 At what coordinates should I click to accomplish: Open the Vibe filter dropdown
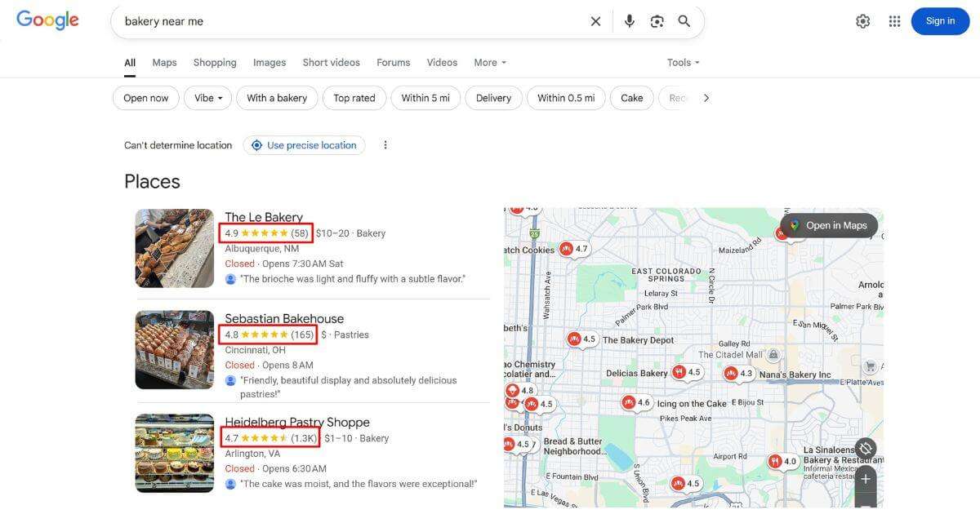point(207,97)
